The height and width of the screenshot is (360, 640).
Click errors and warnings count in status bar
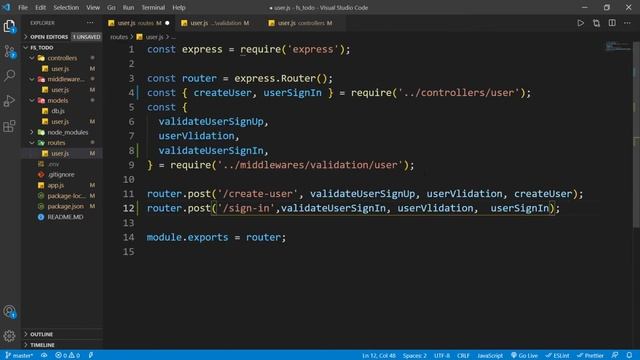coord(68,356)
